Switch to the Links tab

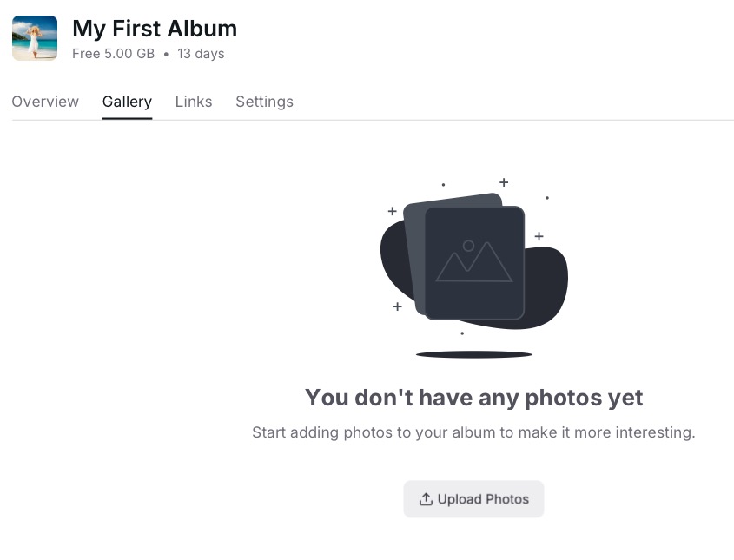[194, 102]
